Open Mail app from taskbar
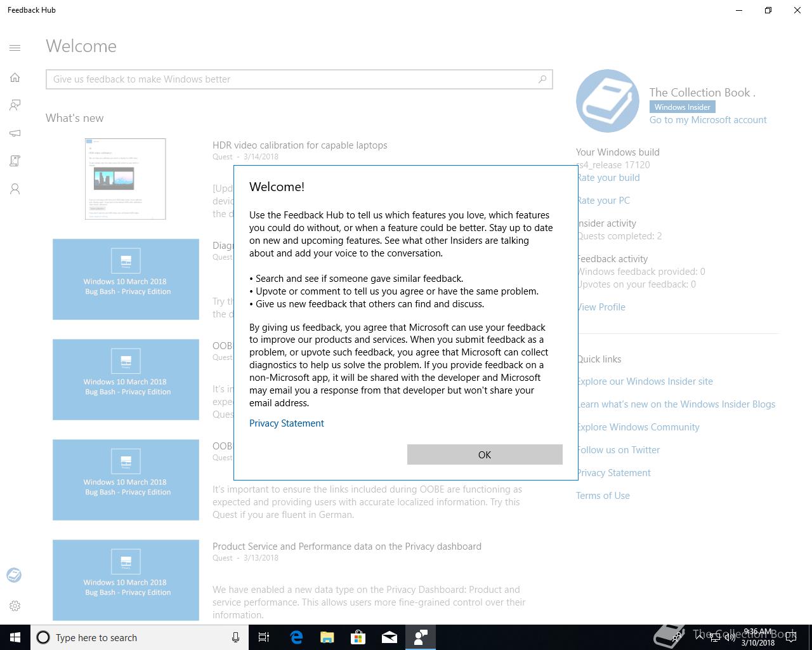 pos(390,637)
